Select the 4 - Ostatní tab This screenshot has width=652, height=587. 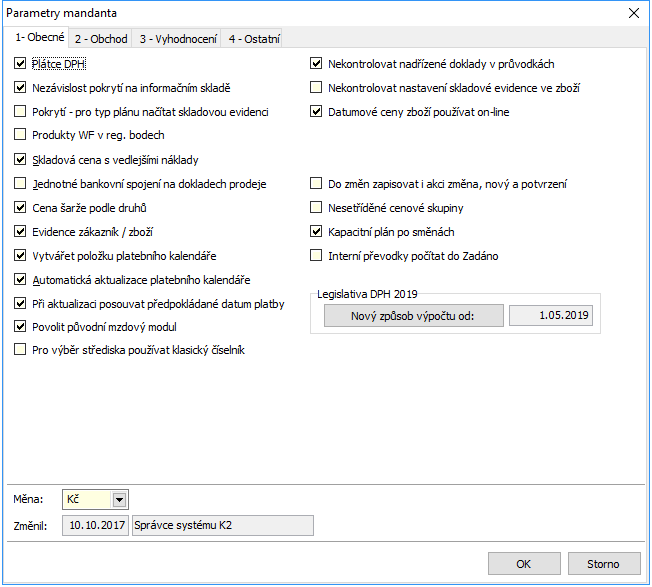tap(254, 39)
